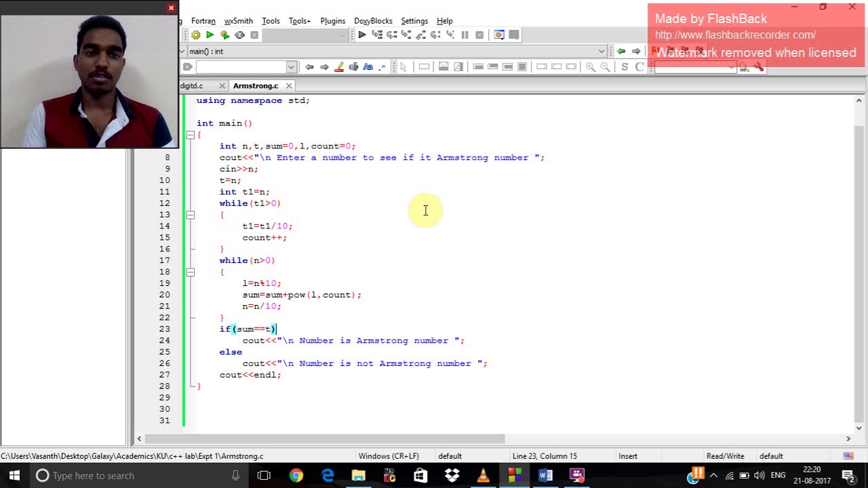This screenshot has width=868, height=488.
Task: Open the Settings menu
Action: pyautogui.click(x=414, y=21)
